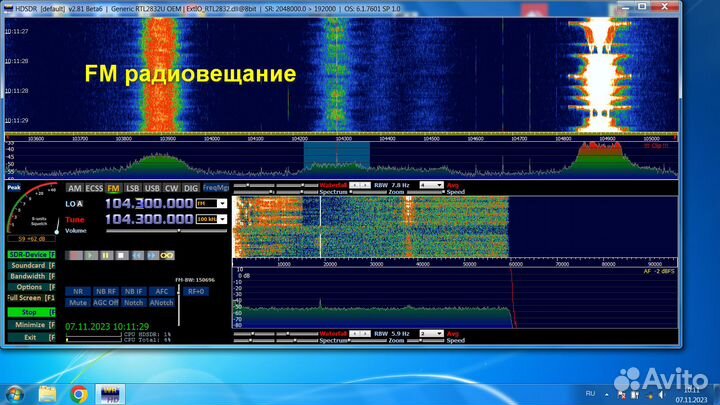Click the upper Waterfall label
Viewport: 720px width, 405px height.
point(333,186)
